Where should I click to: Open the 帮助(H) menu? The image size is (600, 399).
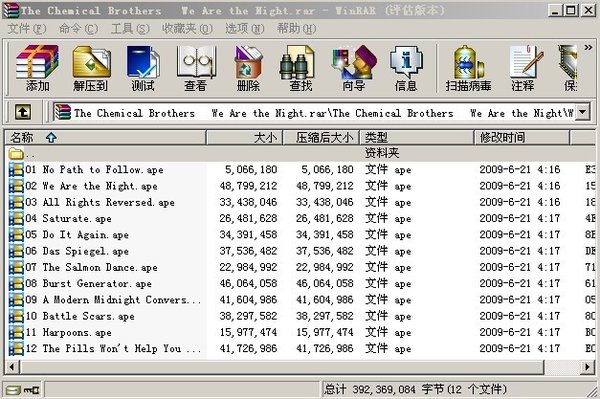[297, 29]
